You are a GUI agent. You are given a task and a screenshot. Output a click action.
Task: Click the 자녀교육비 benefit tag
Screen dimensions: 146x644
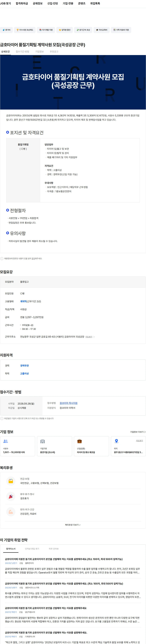pos(101,30)
